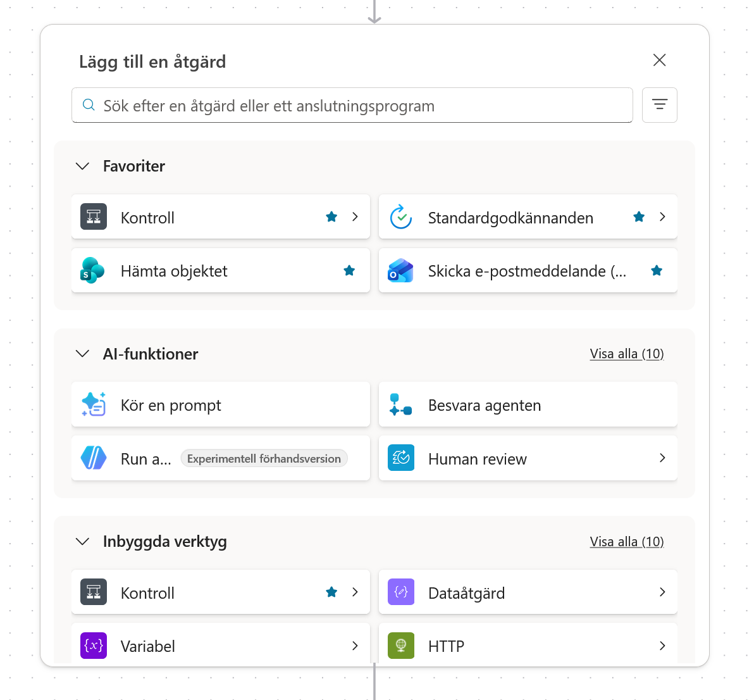The width and height of the screenshot is (754, 700).
Task: Click the purple Dataåtgärd icon
Action: 401,592
